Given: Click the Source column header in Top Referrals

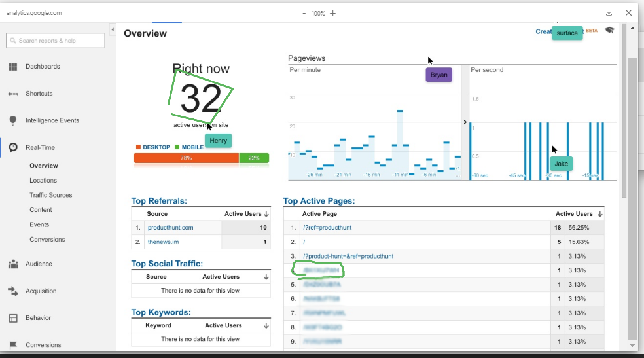Looking at the screenshot, I should click(157, 214).
